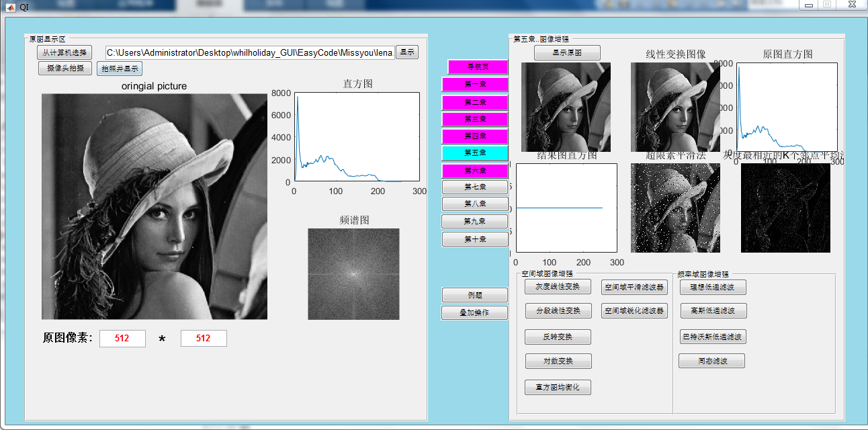Click the 空间域图像增强 panel title

pos(548,274)
